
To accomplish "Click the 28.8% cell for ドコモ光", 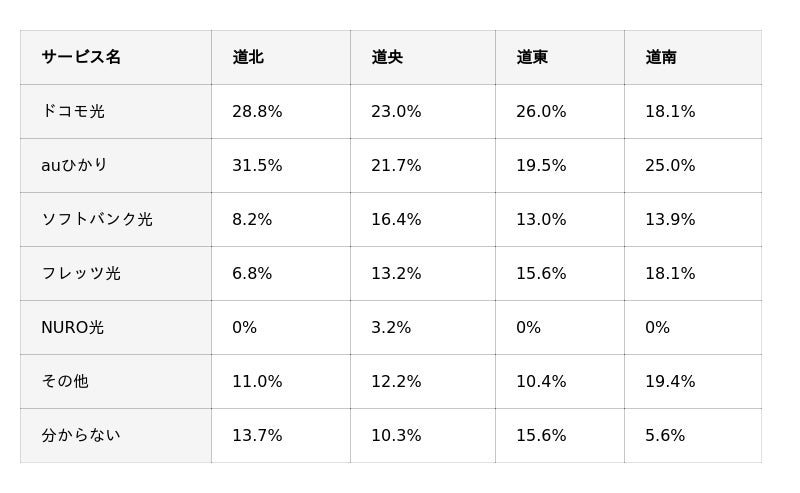I will tap(257, 111).
